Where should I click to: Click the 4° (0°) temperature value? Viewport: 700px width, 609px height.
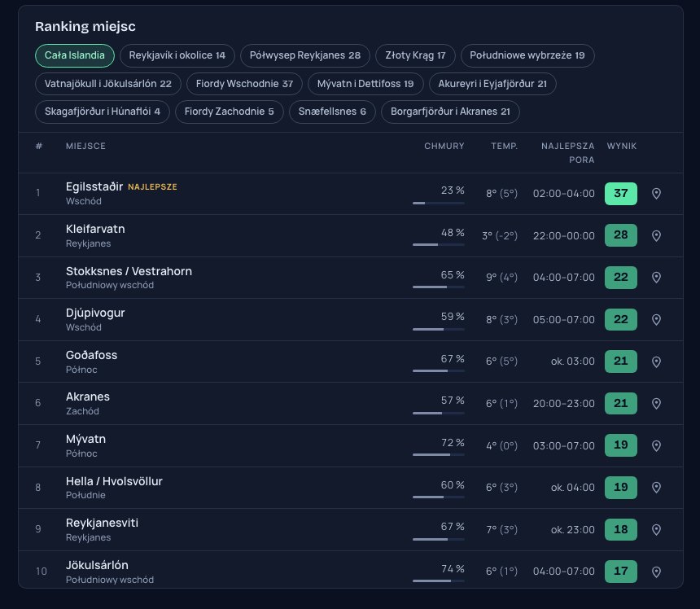501,445
